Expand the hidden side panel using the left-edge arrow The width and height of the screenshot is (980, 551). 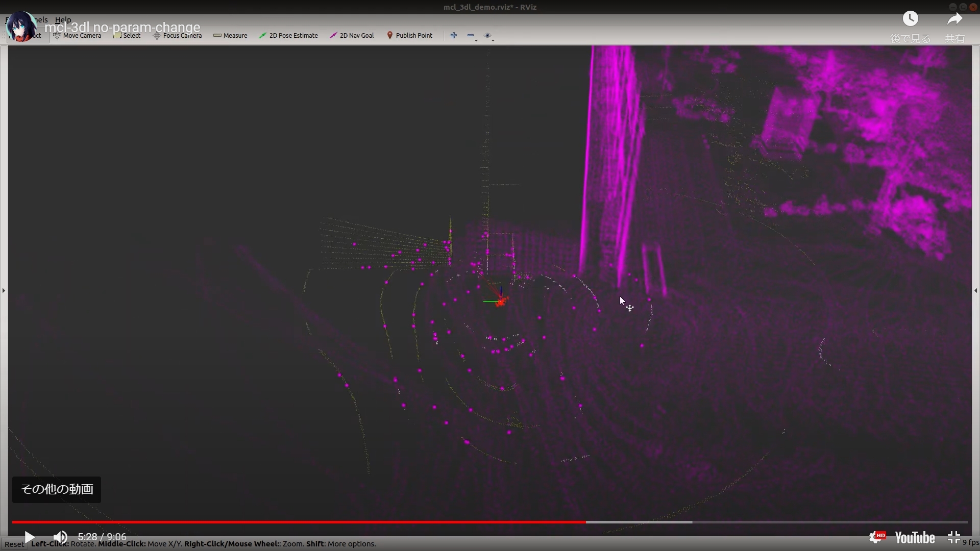(4, 290)
